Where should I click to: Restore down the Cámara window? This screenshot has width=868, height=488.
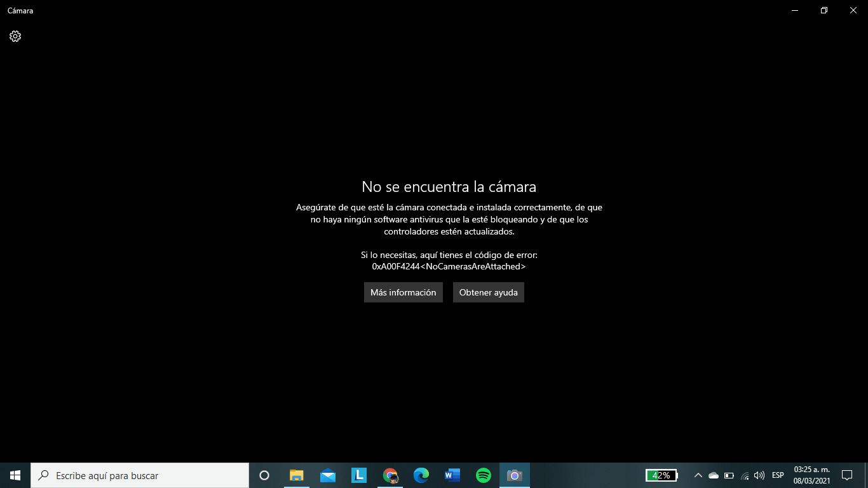click(x=824, y=10)
